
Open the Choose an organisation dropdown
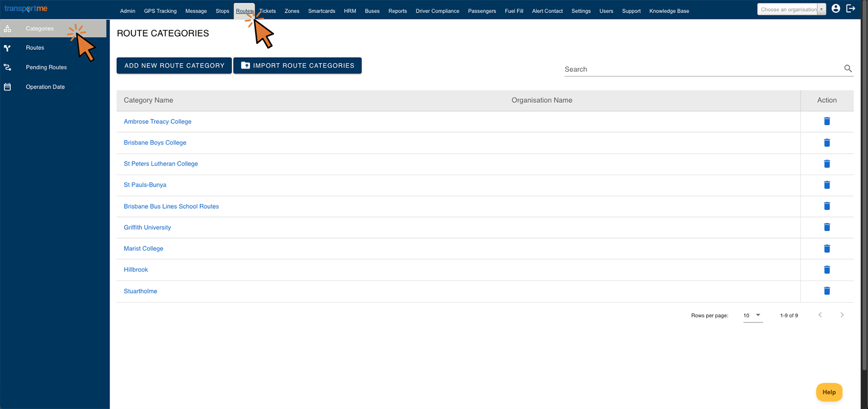tap(791, 9)
